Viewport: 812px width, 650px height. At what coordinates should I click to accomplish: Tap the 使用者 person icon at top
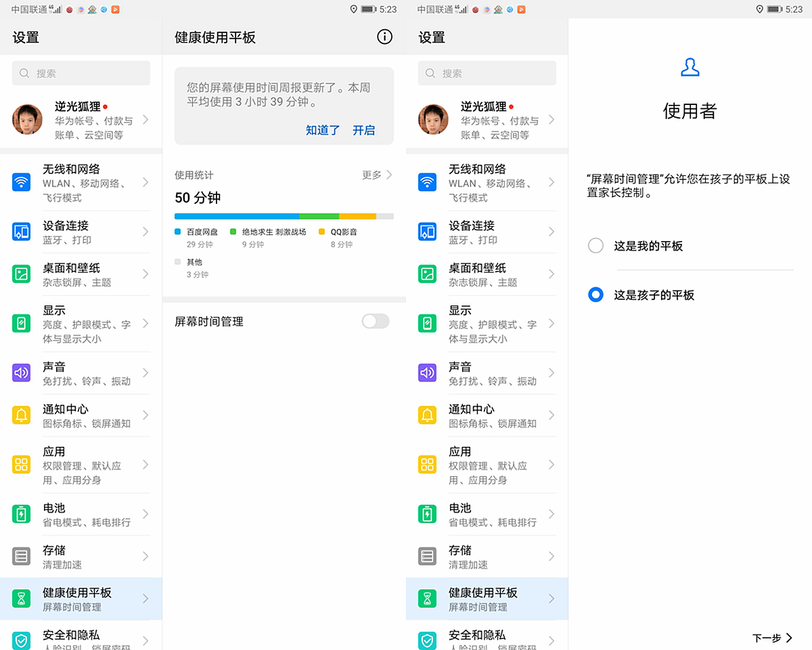(x=690, y=67)
